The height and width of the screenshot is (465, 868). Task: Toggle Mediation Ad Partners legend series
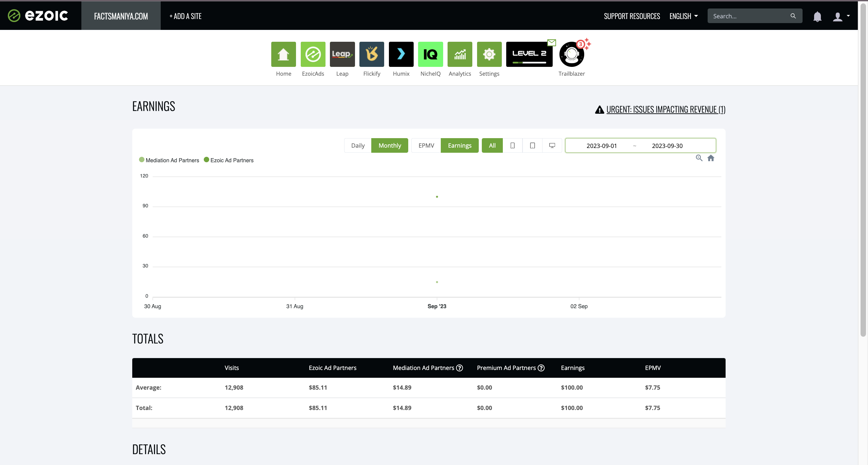pyautogui.click(x=169, y=160)
